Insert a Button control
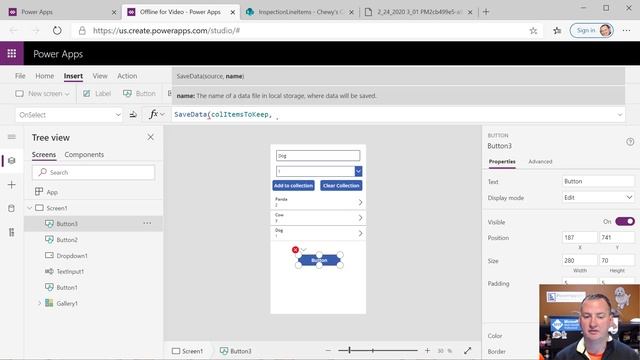Screen dimensions: 640x360 140,93
